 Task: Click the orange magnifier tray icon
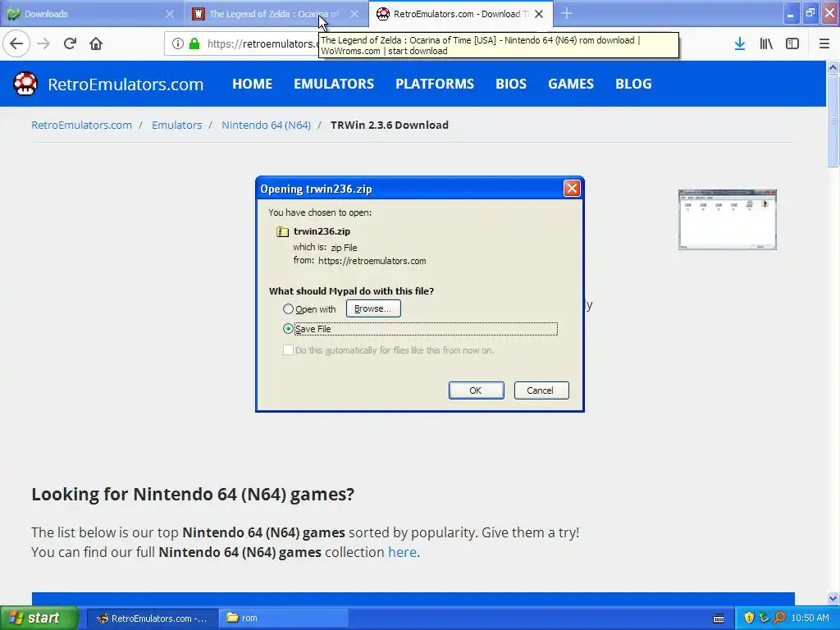[x=779, y=619]
